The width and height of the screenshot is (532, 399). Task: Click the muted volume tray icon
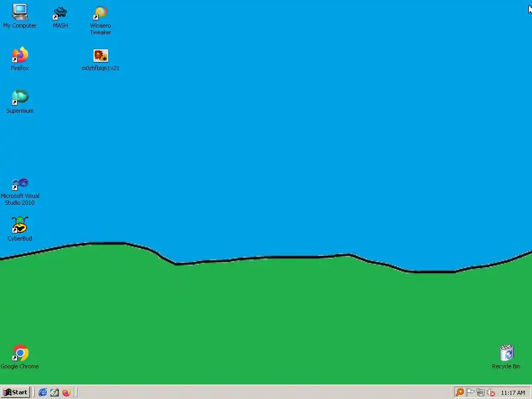490,393
